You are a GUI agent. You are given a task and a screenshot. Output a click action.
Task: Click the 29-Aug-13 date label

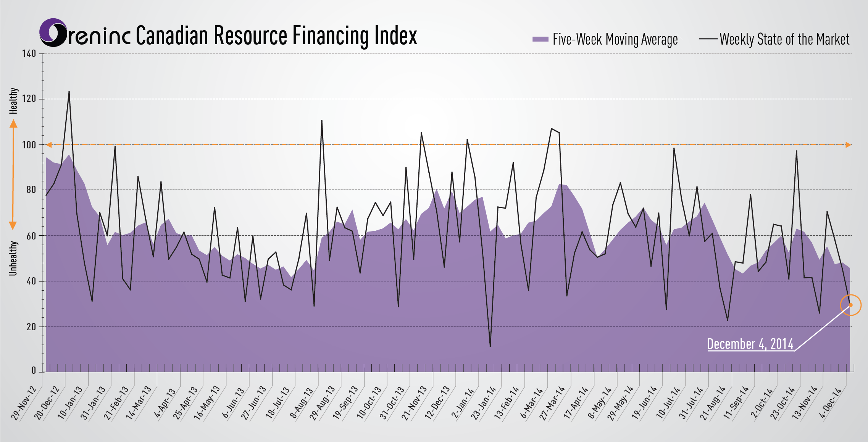click(324, 403)
